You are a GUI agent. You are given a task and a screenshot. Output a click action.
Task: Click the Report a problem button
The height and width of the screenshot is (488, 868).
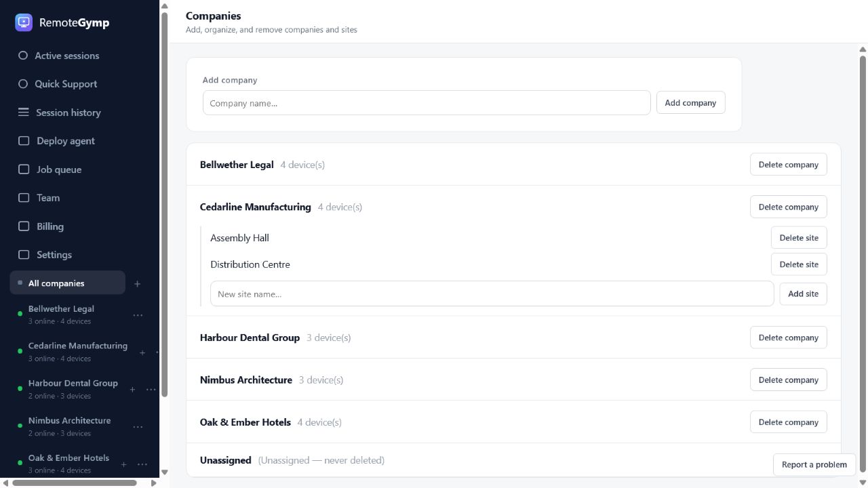coord(814,464)
